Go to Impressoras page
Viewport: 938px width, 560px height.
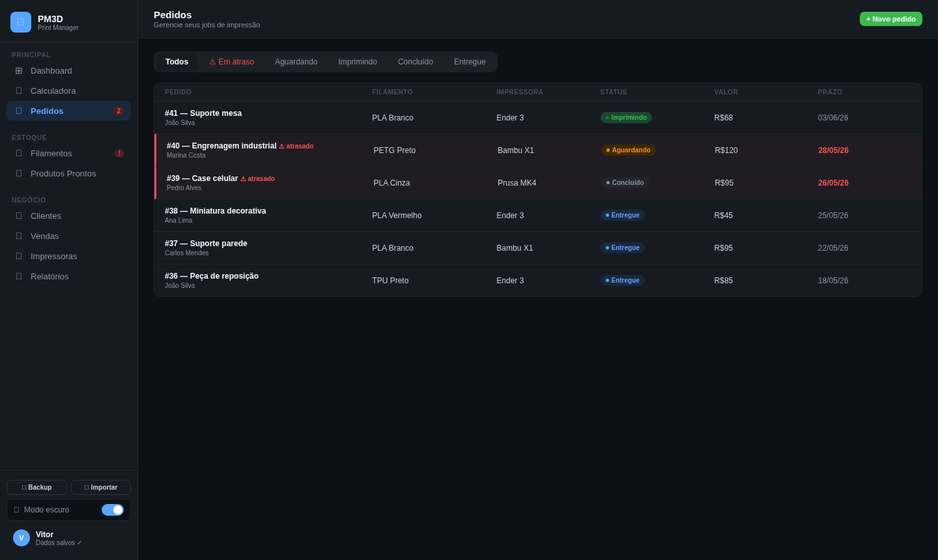(x=68, y=256)
